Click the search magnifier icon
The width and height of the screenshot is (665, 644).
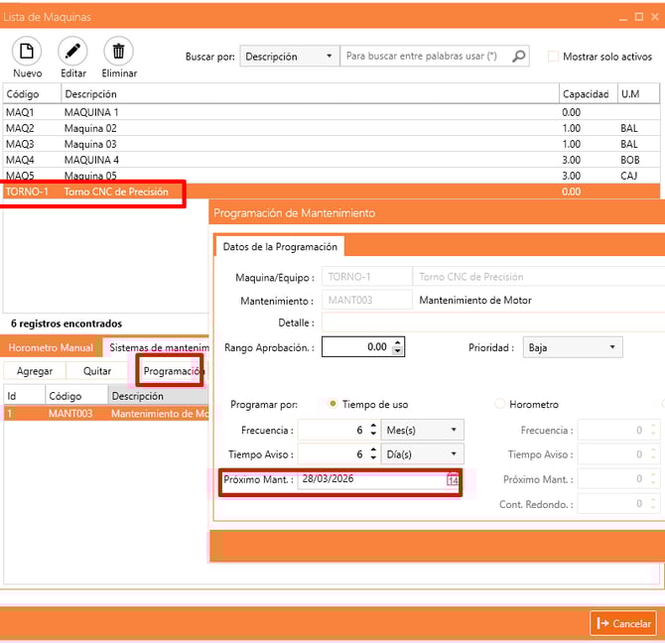pos(519,57)
